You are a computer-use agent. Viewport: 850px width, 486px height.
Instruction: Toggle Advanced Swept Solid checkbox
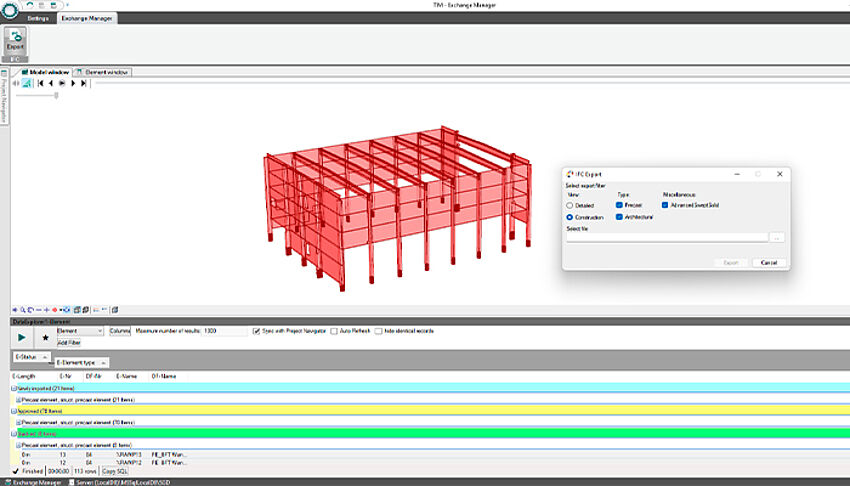[666, 205]
